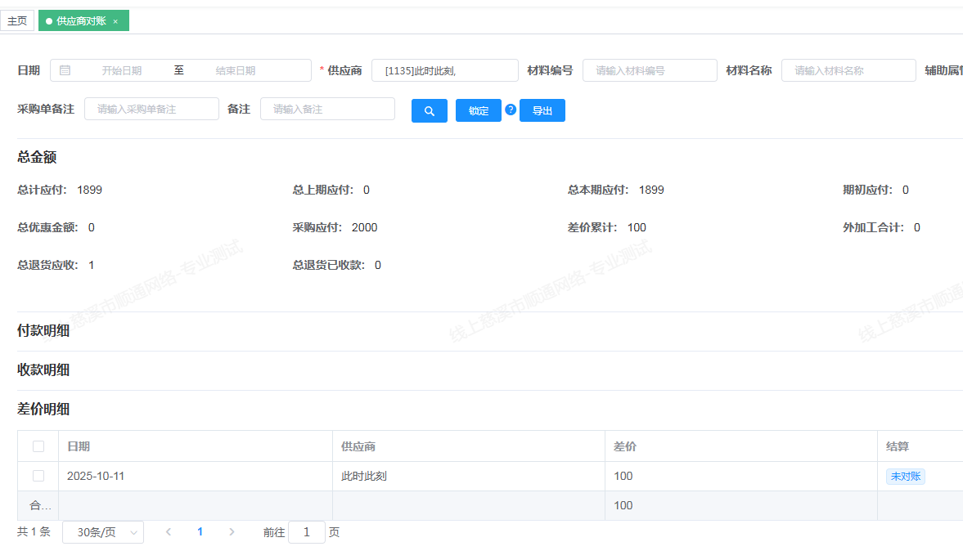The image size is (963, 560).
Task: Click the 锁定 button
Action: (478, 111)
